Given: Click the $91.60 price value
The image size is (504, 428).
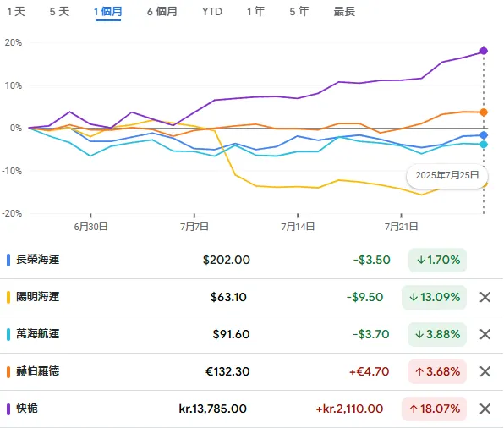Looking at the screenshot, I should point(231,334).
